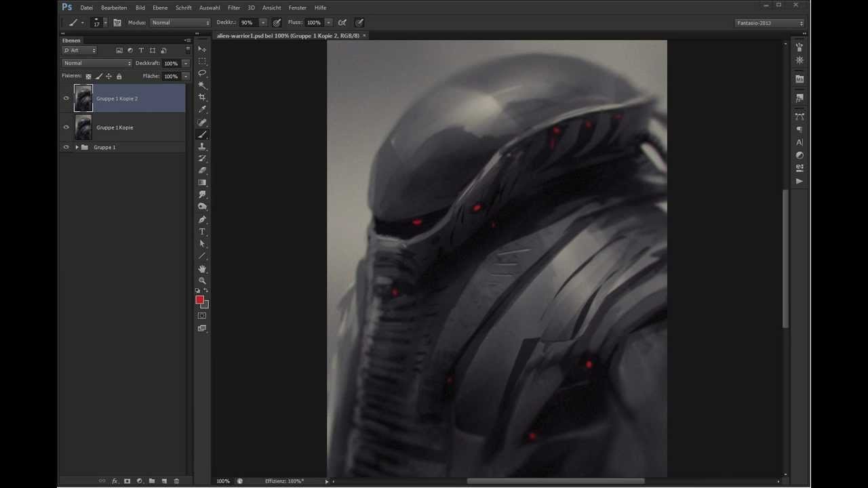Select the Magic Wand tool
This screenshot has width=868, height=488.
[x=202, y=85]
